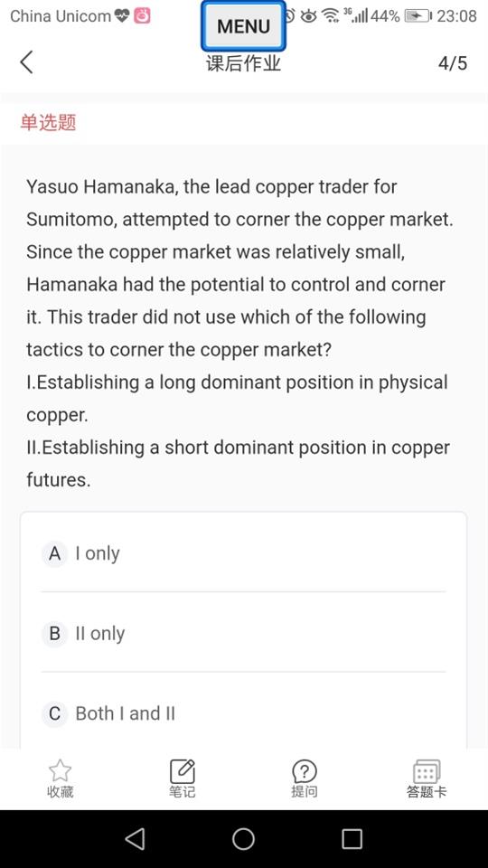
Task: Tap the question mark ask icon
Action: point(305,771)
